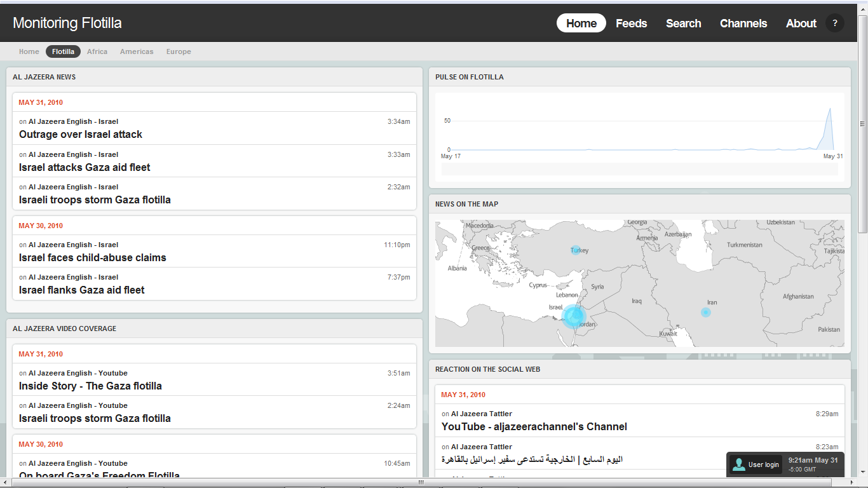
Task: Click the horizontal scrollbar thumb
Action: pos(420,483)
